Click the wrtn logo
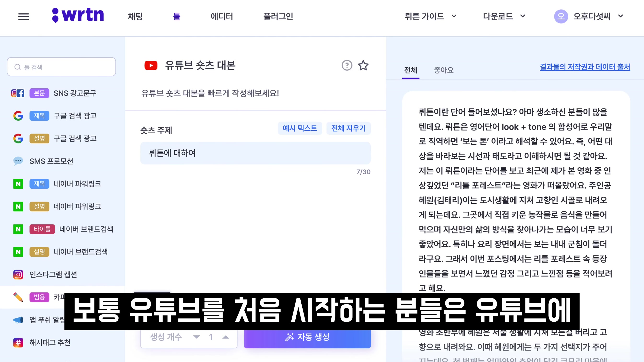 tap(78, 15)
